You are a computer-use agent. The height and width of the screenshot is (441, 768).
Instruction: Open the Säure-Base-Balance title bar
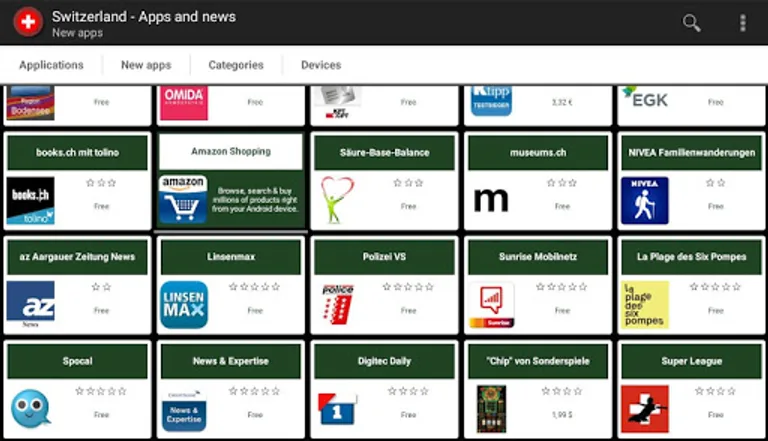384,152
